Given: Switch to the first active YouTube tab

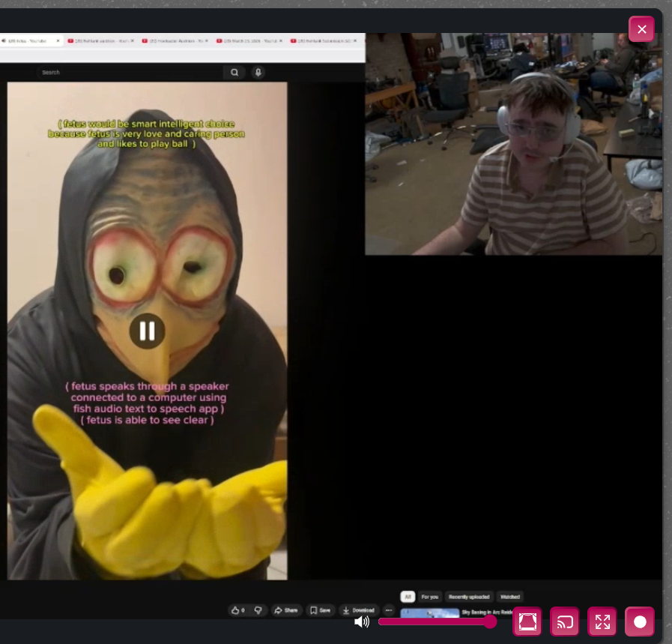Looking at the screenshot, I should 28,41.
